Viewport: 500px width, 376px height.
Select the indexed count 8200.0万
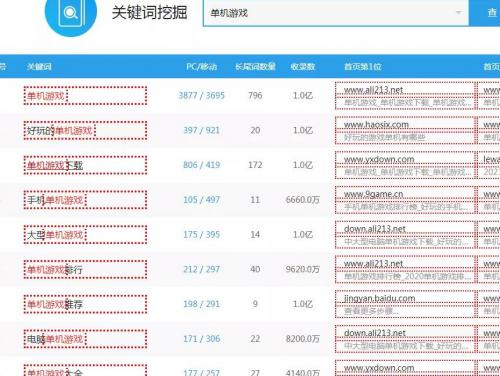tap(303, 339)
